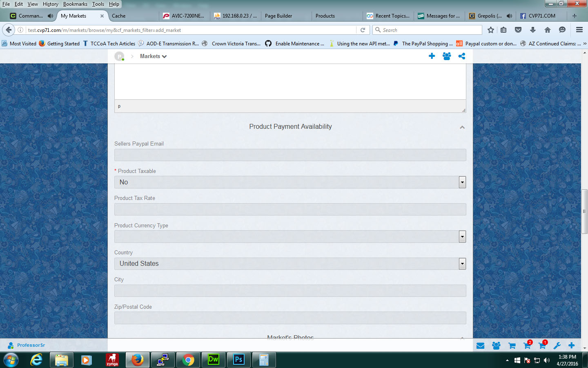Image resolution: width=588 pixels, height=368 pixels.
Task: Show hidden system tray icons
Action: (x=507, y=360)
